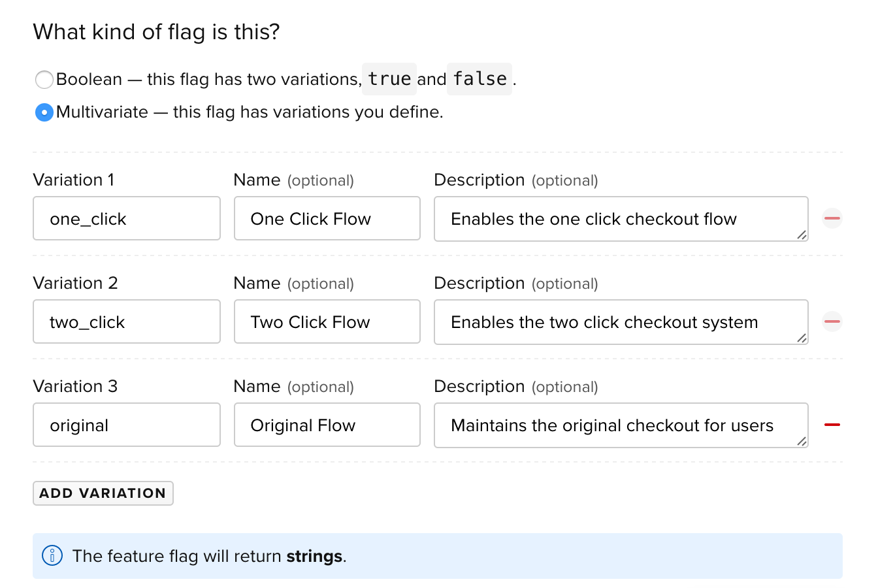Select the Multivariate flag type
878x588 pixels.
pyautogui.click(x=44, y=112)
